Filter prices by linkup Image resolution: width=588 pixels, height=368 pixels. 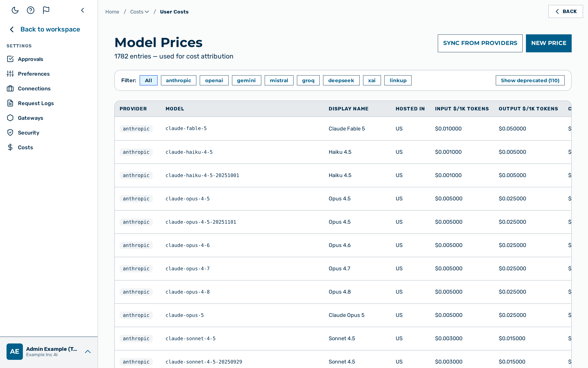(x=398, y=80)
